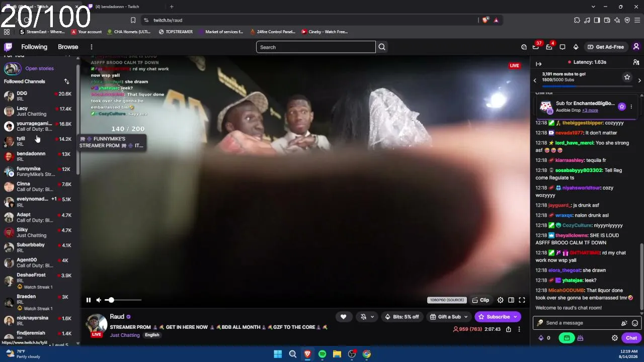Open the Just Chatting category link
Image resolution: width=644 pixels, height=362 pixels.
(125, 335)
